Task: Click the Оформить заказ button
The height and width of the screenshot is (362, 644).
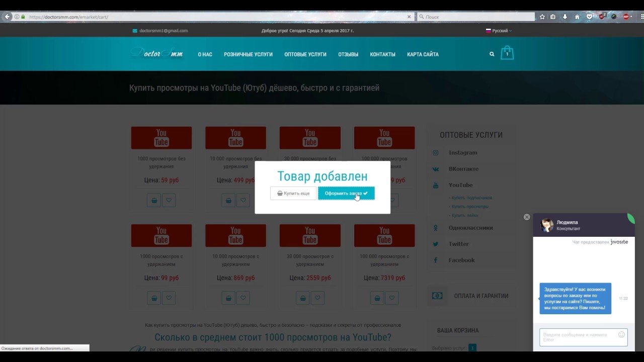Action: point(346,194)
